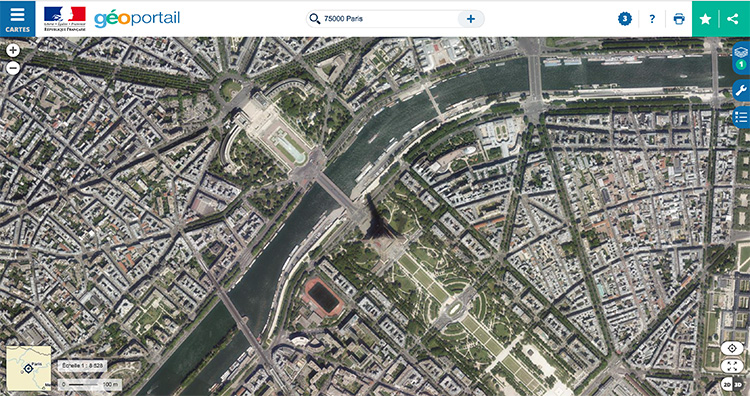Zoom out with the minus map button

pos(13,68)
